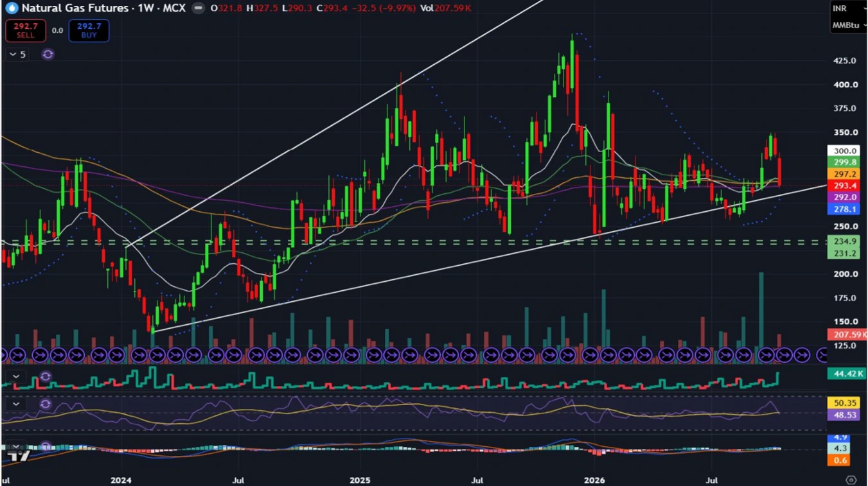
Task: Select the steep upper white trend line
Action: coord(334,125)
